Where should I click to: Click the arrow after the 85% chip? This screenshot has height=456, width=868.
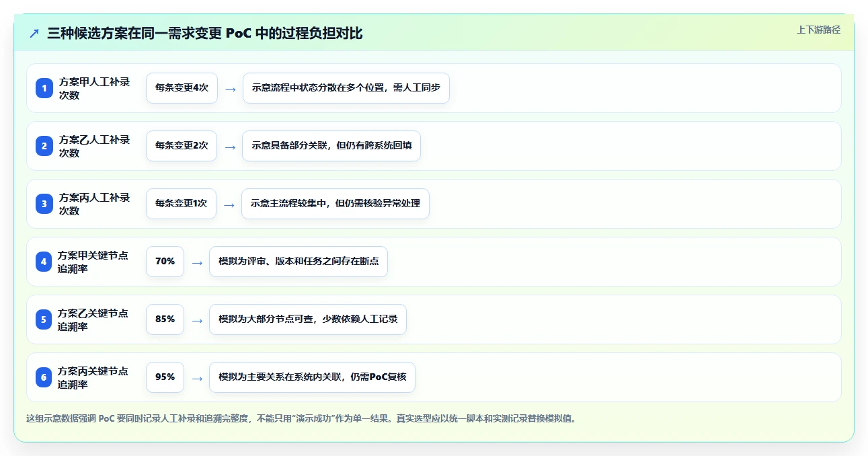pos(197,320)
